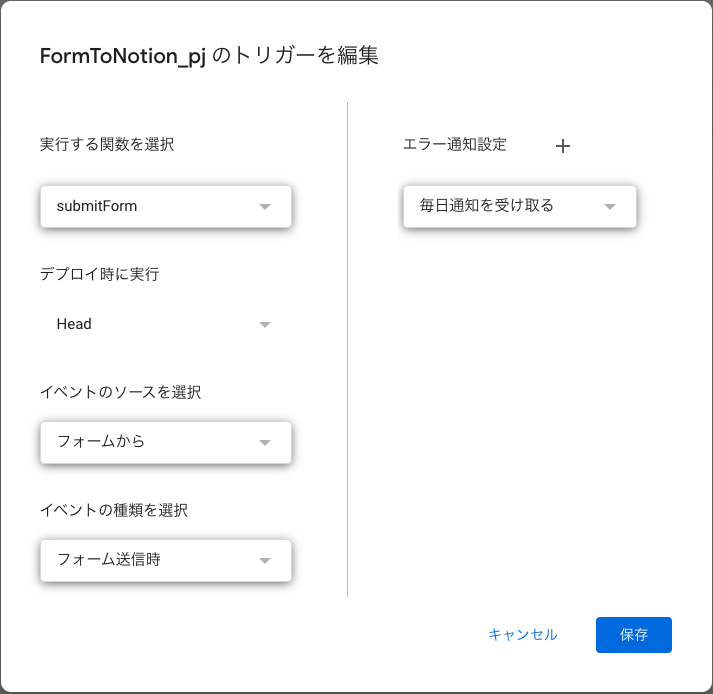This screenshot has width=713, height=694.
Task: Click the FormToNotion_pj のトリガーを編集 dialog title
Action: pos(209,56)
